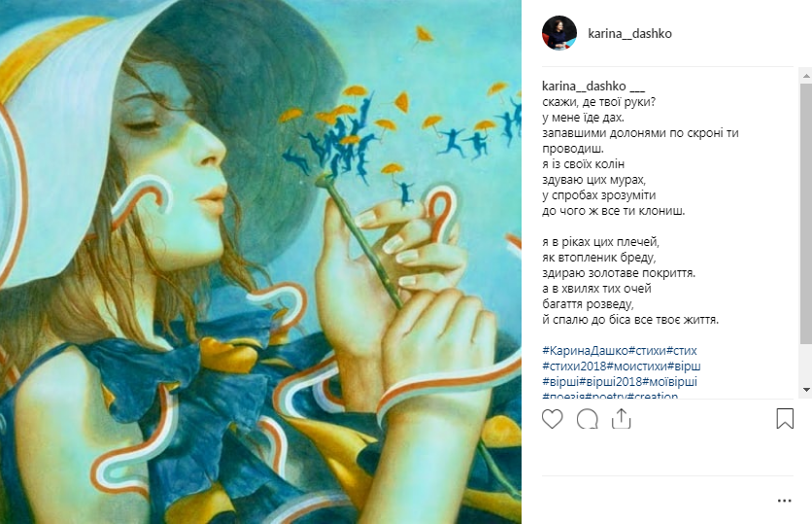Click the caption scrollbar down arrow
Viewport: 812px width, 524px height.
(806, 389)
